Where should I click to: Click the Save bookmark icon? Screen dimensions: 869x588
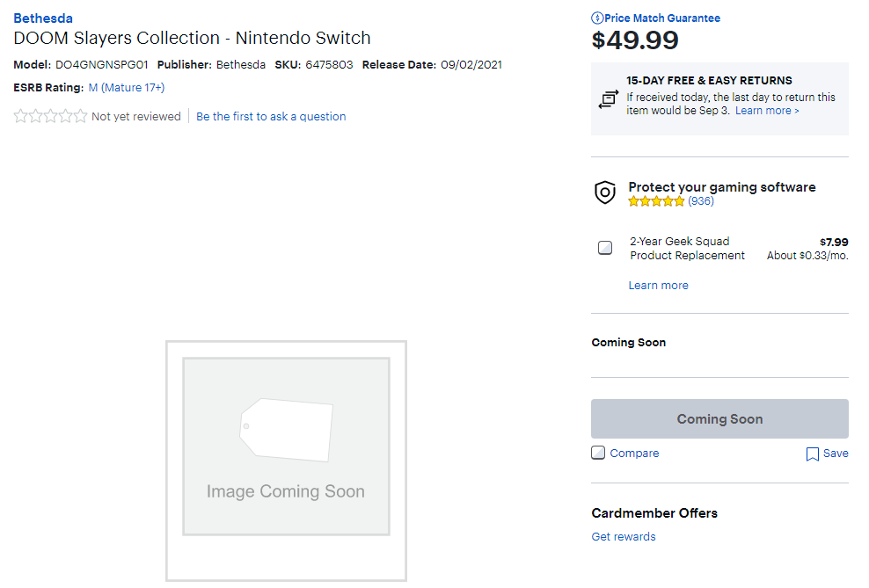(813, 454)
